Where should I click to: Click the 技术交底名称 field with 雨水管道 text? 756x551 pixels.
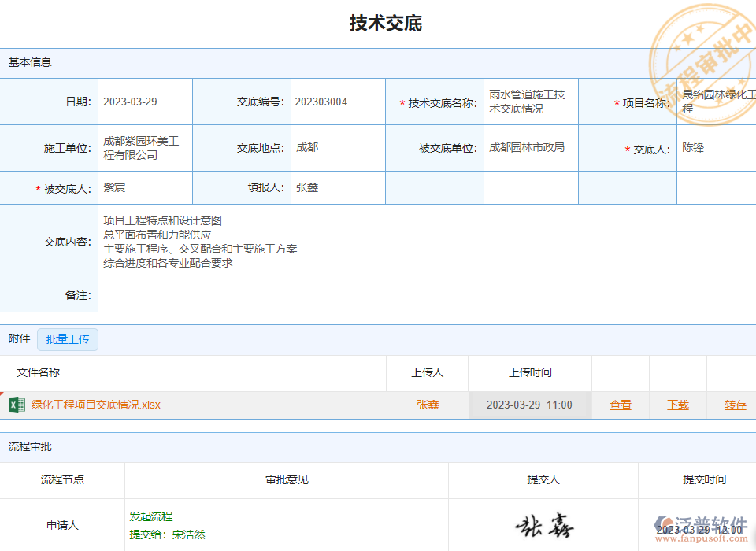(x=531, y=101)
